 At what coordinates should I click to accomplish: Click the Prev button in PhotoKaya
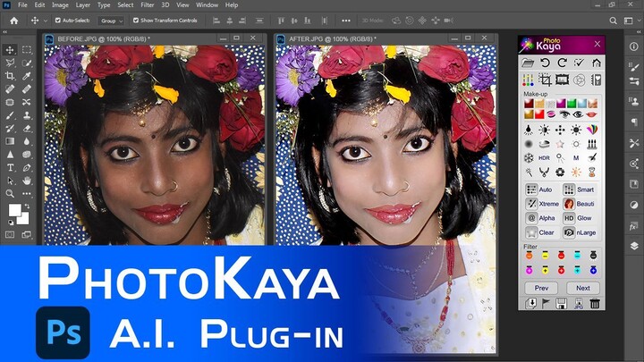pos(541,288)
